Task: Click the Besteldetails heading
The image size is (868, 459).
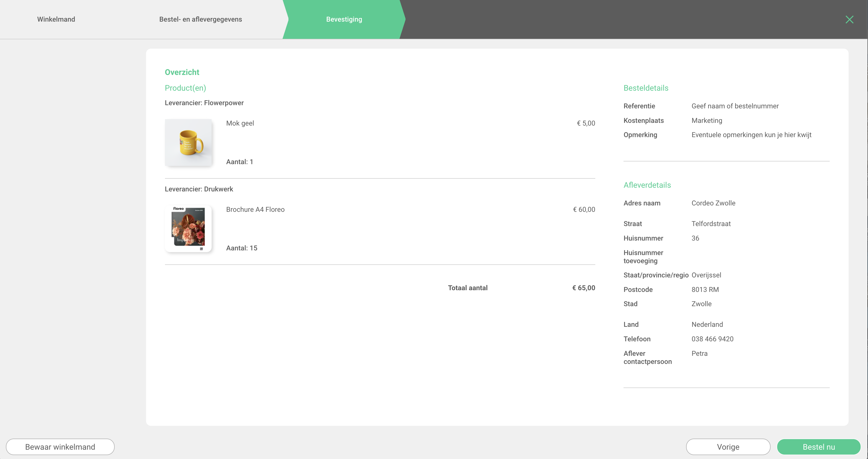Action: click(x=646, y=88)
